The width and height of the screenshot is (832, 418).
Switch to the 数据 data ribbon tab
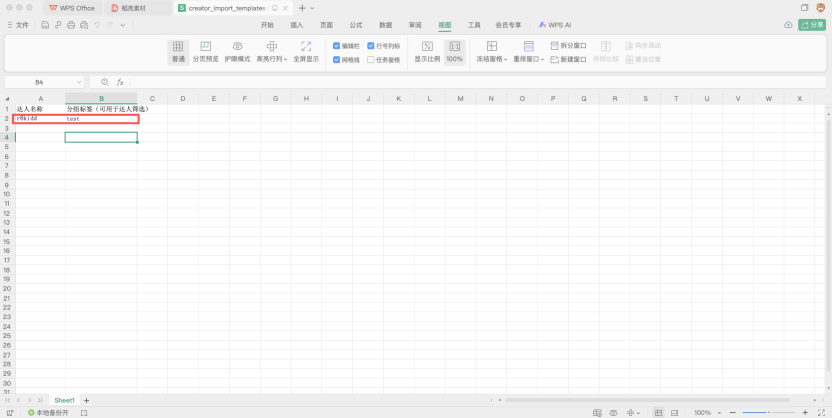pos(385,25)
